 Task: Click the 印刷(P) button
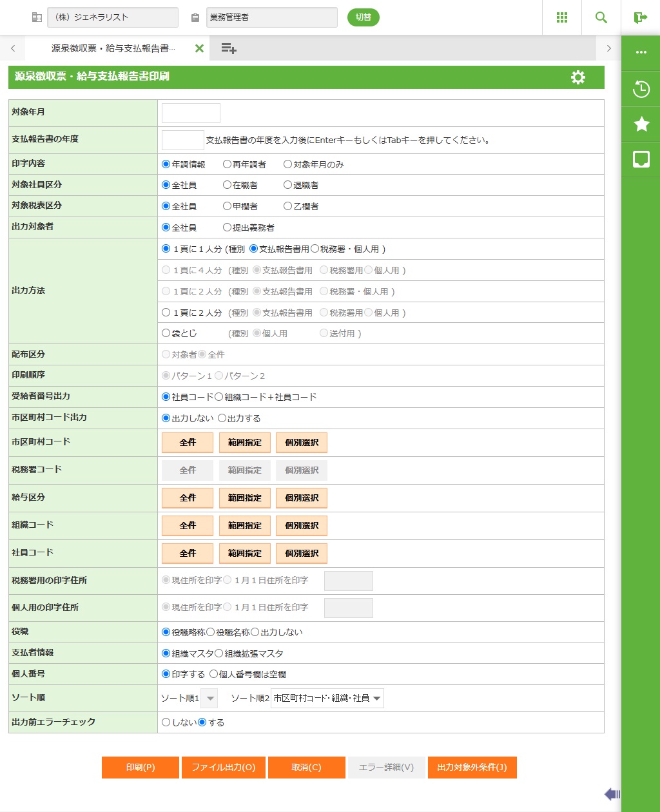tap(140, 768)
